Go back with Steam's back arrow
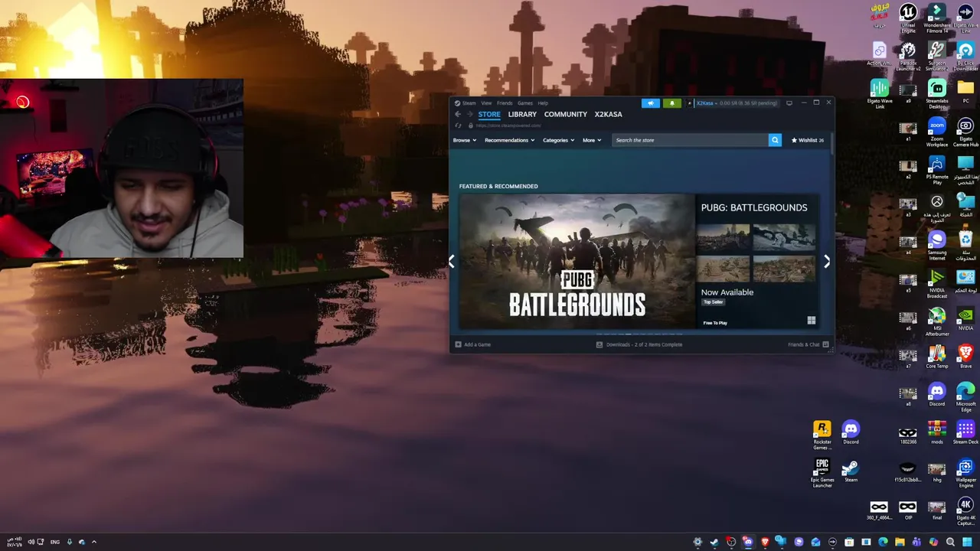This screenshot has height=551, width=980. 458,114
